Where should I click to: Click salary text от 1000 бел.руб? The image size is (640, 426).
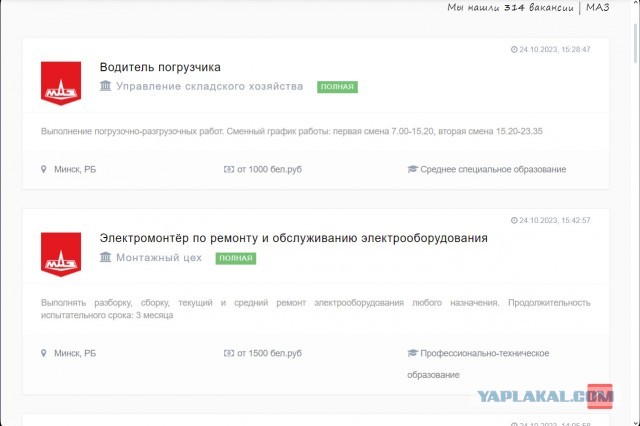[x=269, y=169]
